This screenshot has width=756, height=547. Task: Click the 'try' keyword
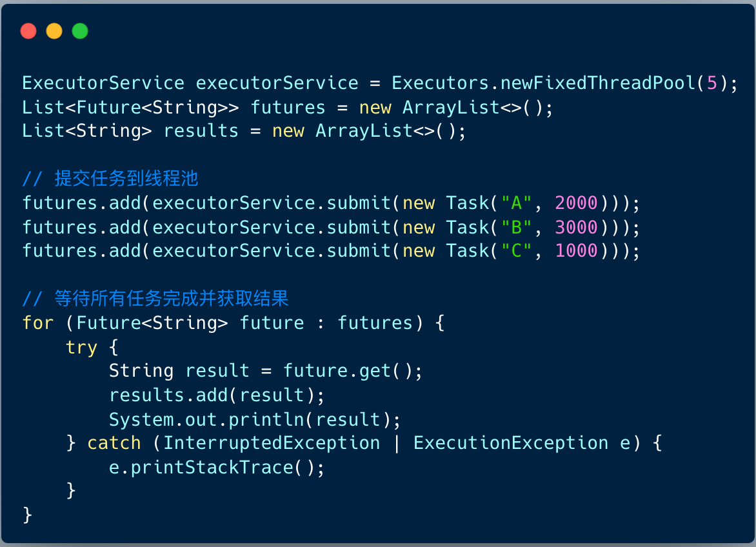tap(81, 347)
